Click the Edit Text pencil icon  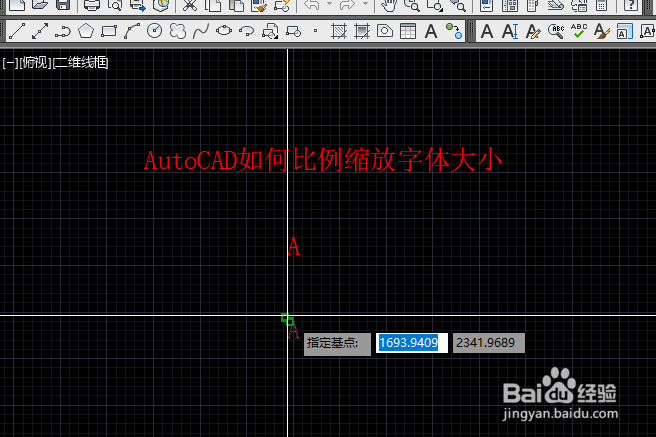tap(533, 31)
